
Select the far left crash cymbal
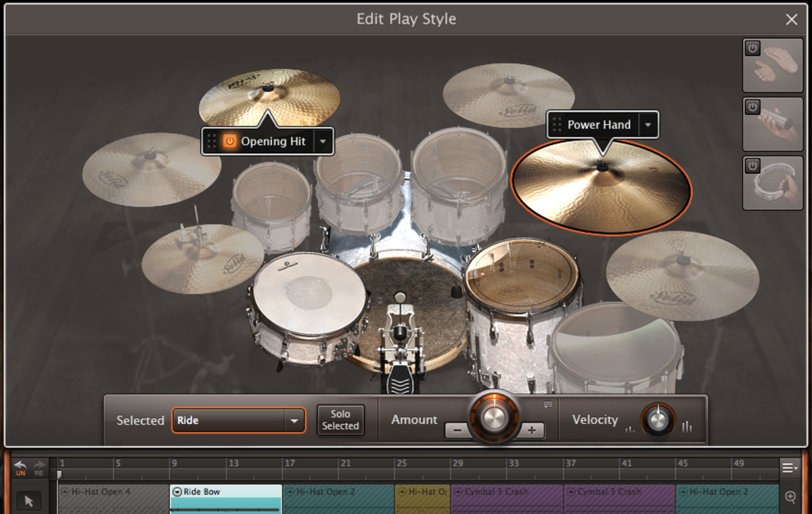(152, 169)
